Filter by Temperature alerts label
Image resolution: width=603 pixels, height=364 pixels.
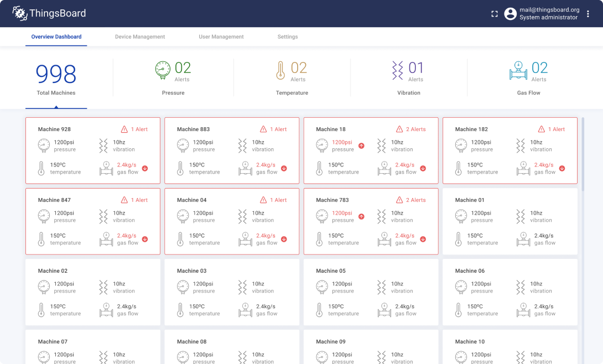(292, 93)
